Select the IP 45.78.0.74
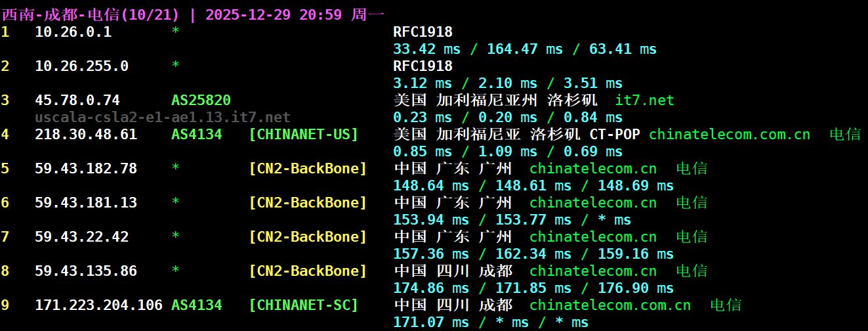Viewport: 868px width, 331px height. point(77,100)
